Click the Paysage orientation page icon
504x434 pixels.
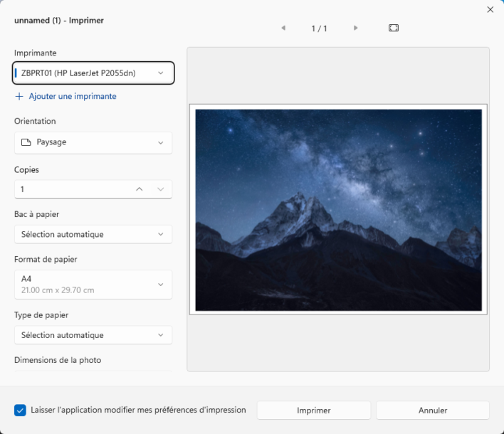tap(26, 142)
